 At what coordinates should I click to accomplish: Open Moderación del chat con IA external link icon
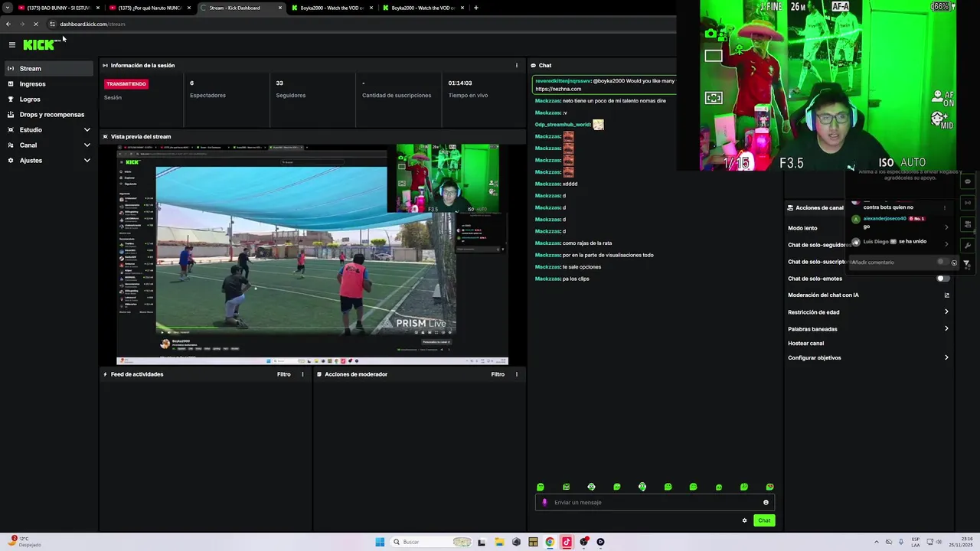coord(946,295)
